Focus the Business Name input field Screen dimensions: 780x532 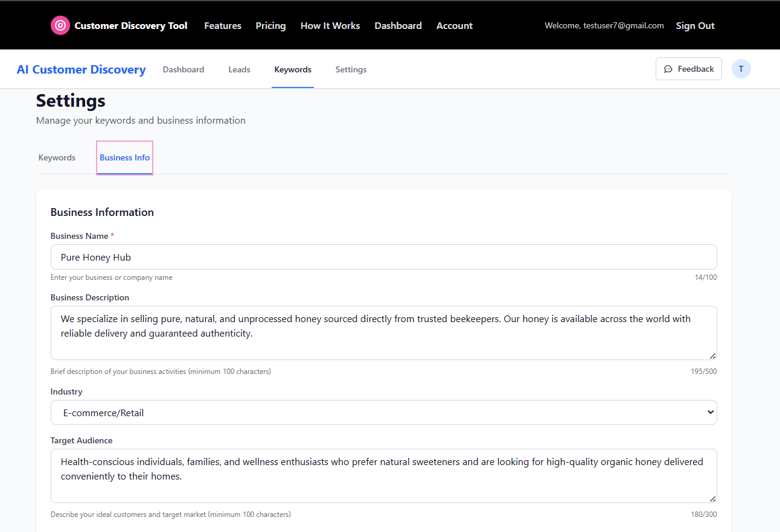pos(384,257)
